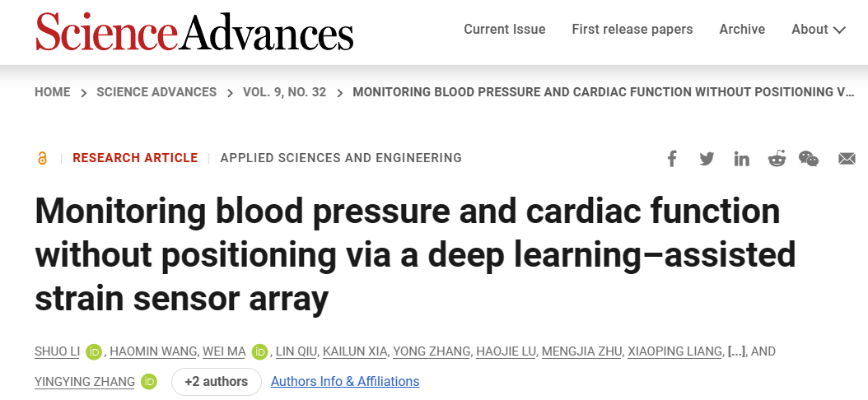Navigate to Vol. 9, No. 32 breadcrumb
868x400 pixels.
[x=284, y=92]
